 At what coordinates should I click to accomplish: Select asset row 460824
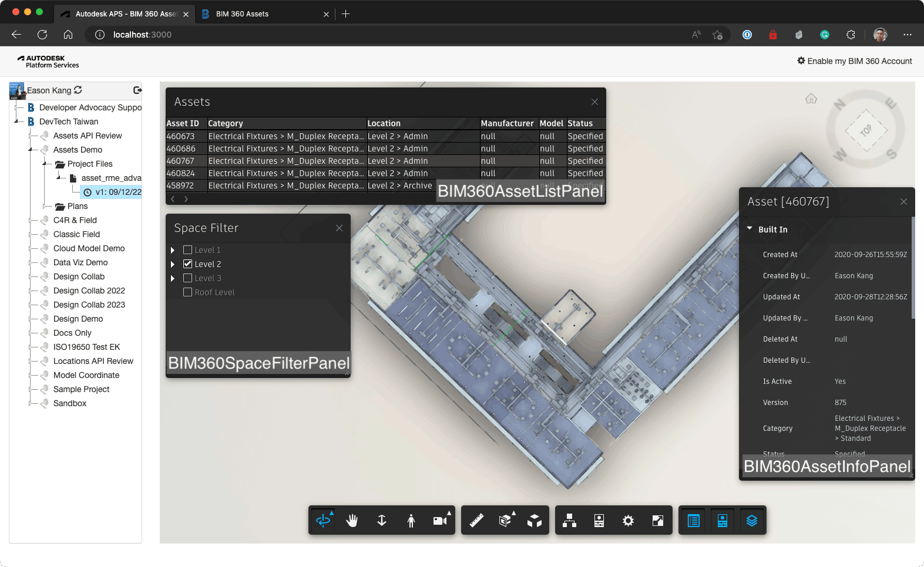click(385, 173)
